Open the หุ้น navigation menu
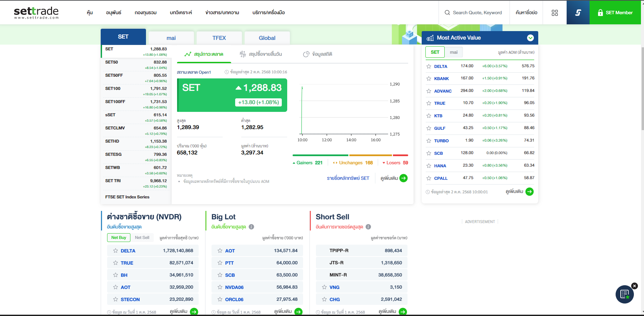Image resolution: width=644 pixels, height=316 pixels. point(90,13)
